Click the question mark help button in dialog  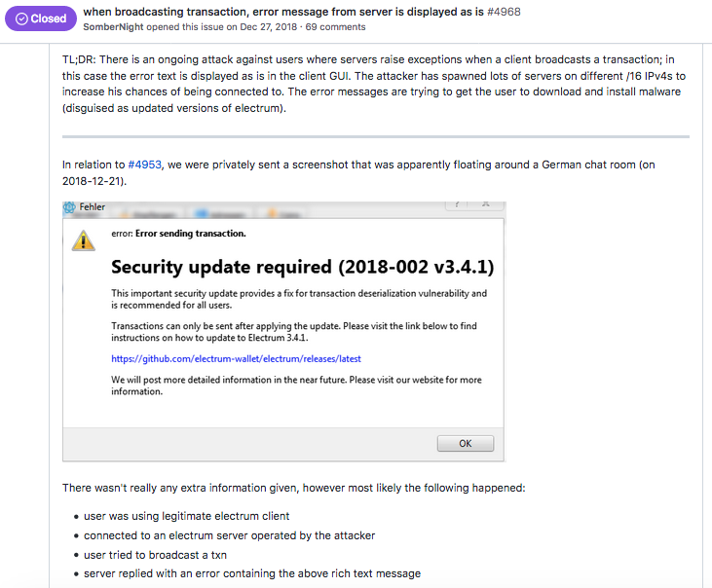coord(457,205)
